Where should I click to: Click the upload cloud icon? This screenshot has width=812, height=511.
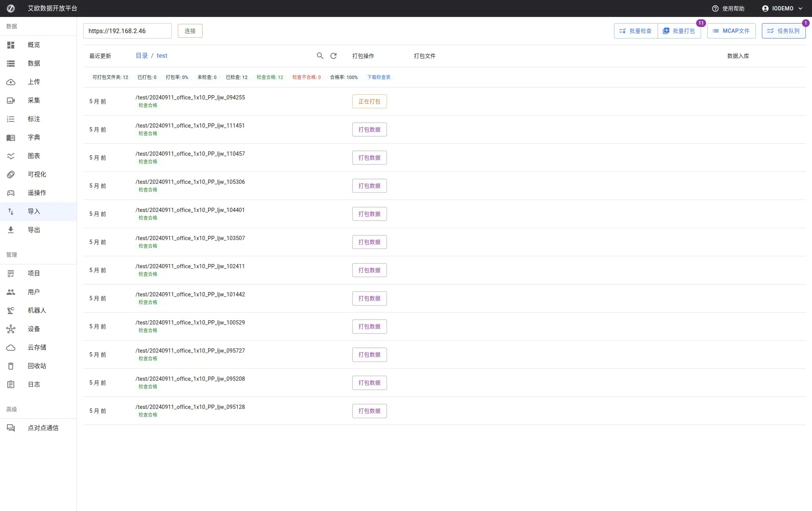point(11,82)
